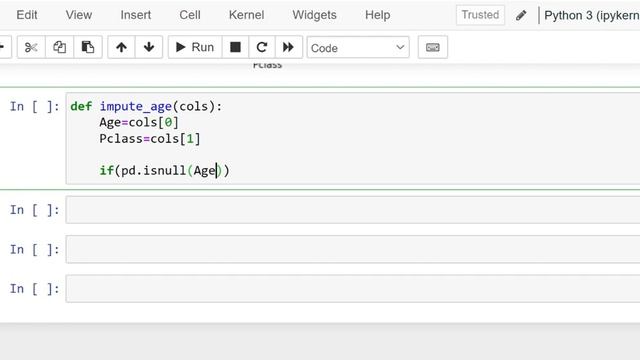Select the first empty code cell
This screenshot has height=360, width=640.
pos(353,210)
